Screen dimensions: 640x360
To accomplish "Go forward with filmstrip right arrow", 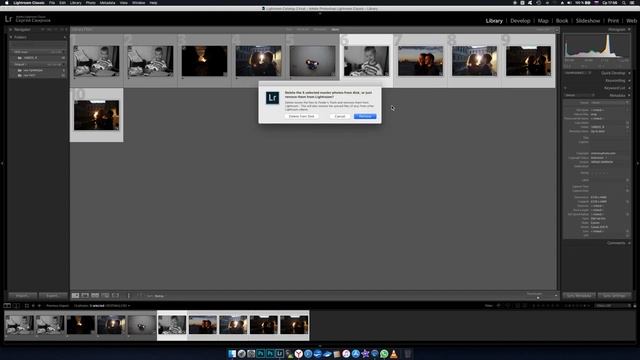I will pyautogui.click(x=40, y=306).
